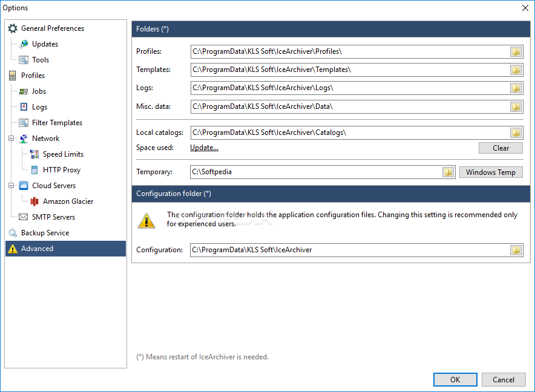Select Profiles in the options tree
The image size is (535, 392).
pyautogui.click(x=33, y=76)
